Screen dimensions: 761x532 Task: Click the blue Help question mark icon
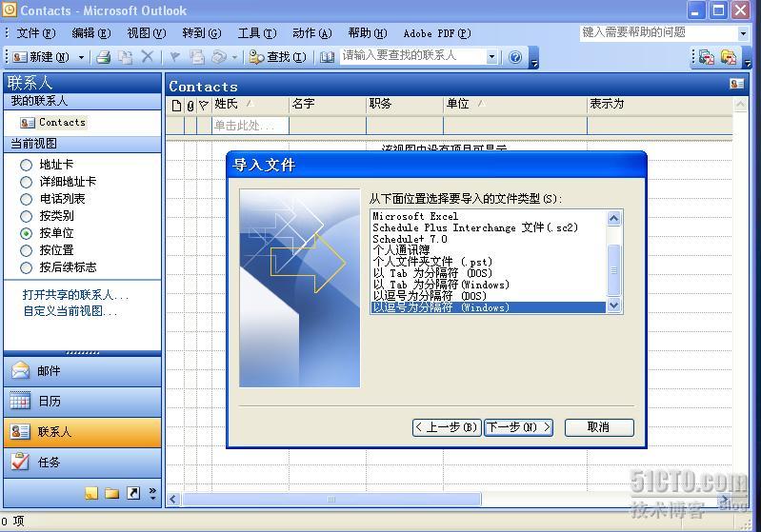(x=515, y=57)
